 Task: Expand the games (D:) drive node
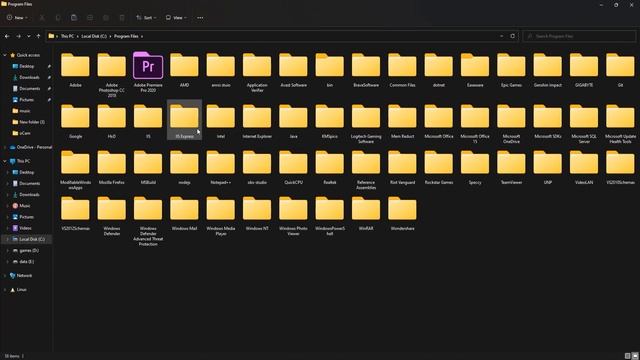(7, 251)
